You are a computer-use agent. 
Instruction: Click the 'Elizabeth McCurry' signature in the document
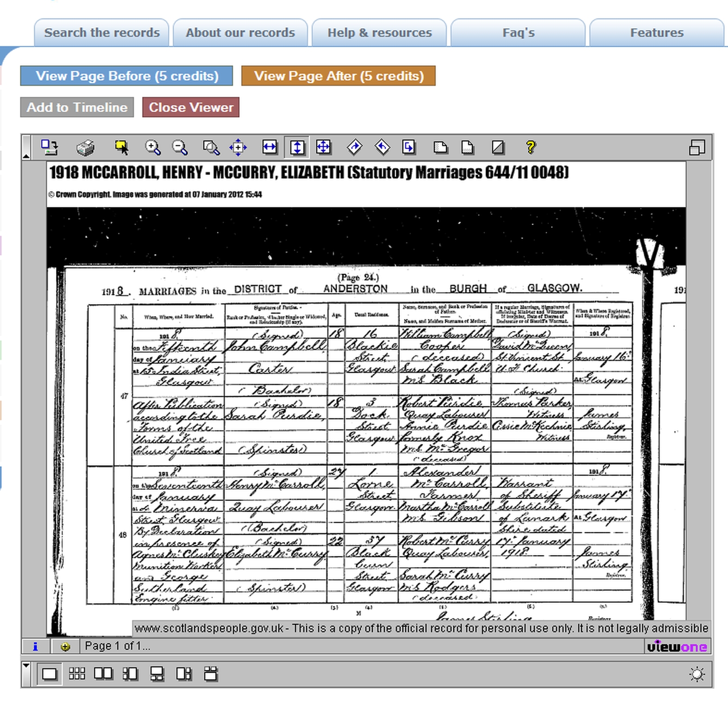point(276,553)
